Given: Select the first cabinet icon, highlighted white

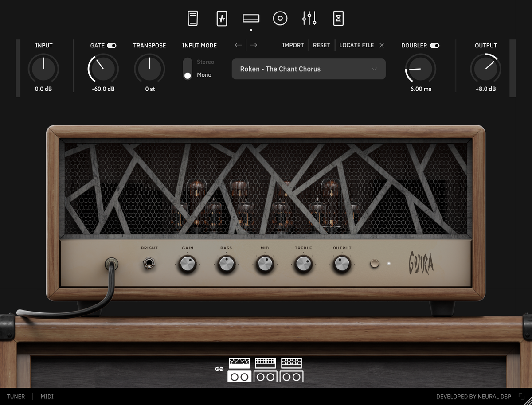Looking at the screenshot, I should click(239, 377).
